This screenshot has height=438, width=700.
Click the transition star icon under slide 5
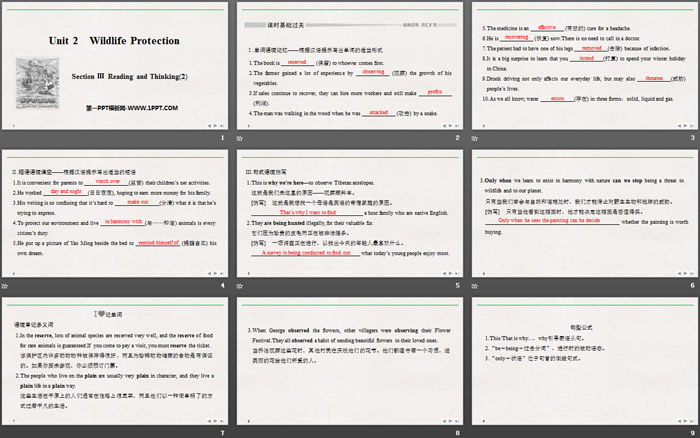click(x=240, y=286)
